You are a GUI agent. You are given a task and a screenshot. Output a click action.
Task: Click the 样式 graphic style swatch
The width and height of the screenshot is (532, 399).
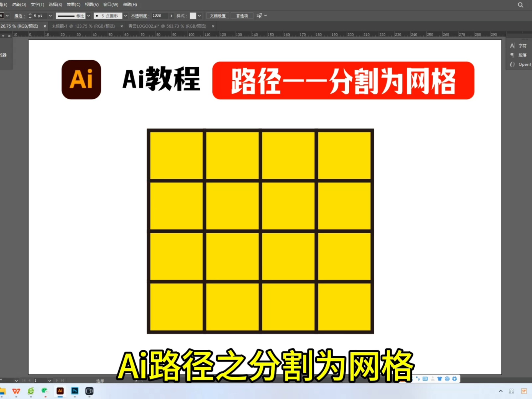pos(193,16)
